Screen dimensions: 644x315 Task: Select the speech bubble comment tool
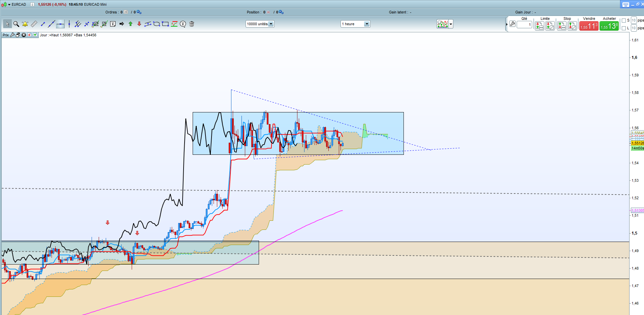click(183, 24)
